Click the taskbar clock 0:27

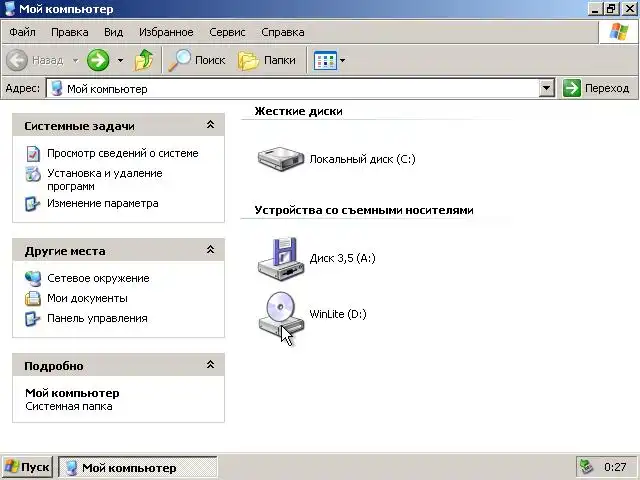[615, 467]
